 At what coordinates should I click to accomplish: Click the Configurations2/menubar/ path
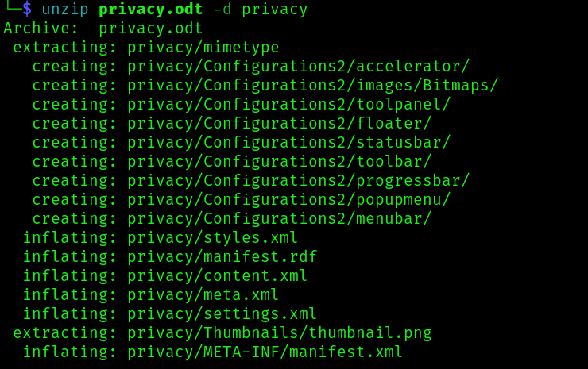click(279, 219)
